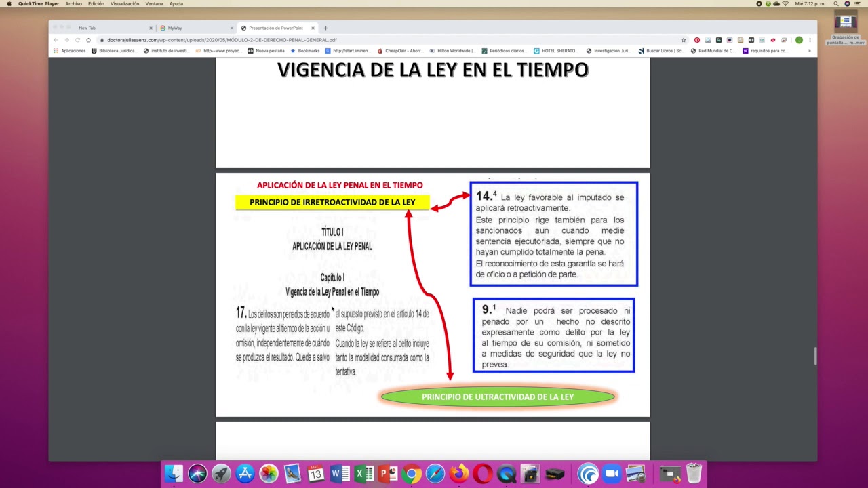Launch Siri from the dock
Viewport: 868px width, 488px height.
[197, 473]
